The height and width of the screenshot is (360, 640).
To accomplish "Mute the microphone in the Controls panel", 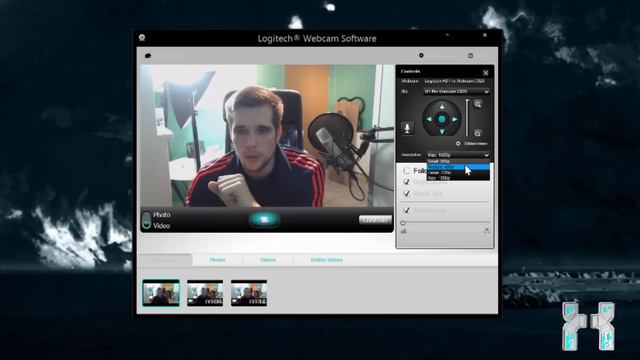I will tap(407, 128).
